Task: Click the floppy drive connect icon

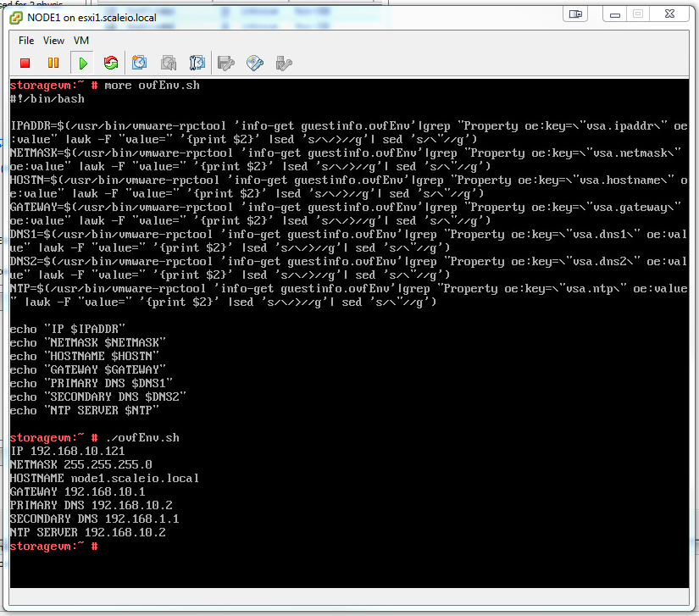Action: (226, 63)
